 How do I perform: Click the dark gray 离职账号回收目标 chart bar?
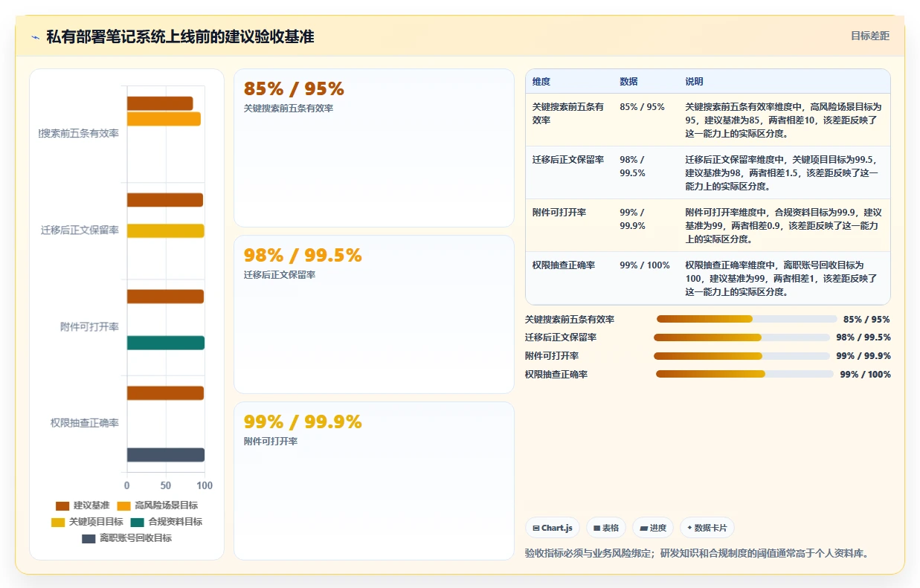point(165,455)
